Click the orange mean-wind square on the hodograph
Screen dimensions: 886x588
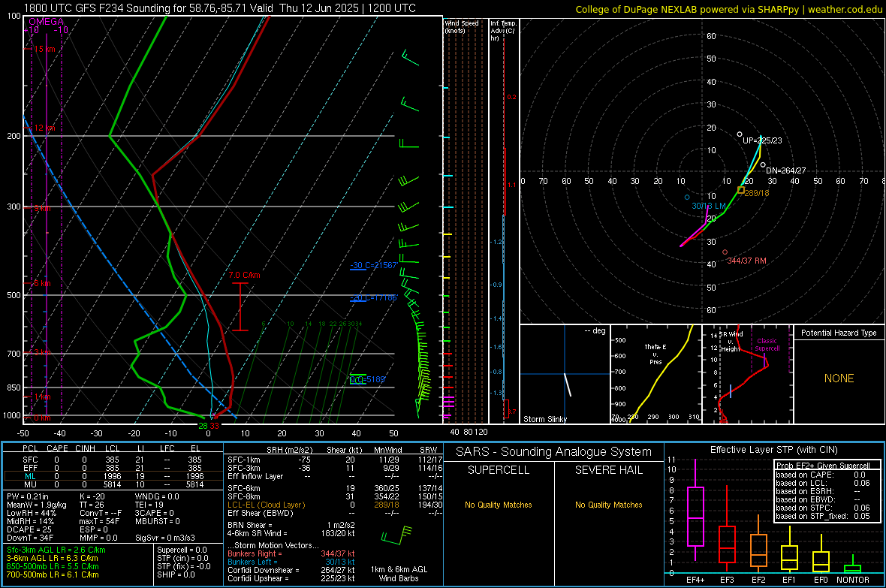click(x=741, y=190)
